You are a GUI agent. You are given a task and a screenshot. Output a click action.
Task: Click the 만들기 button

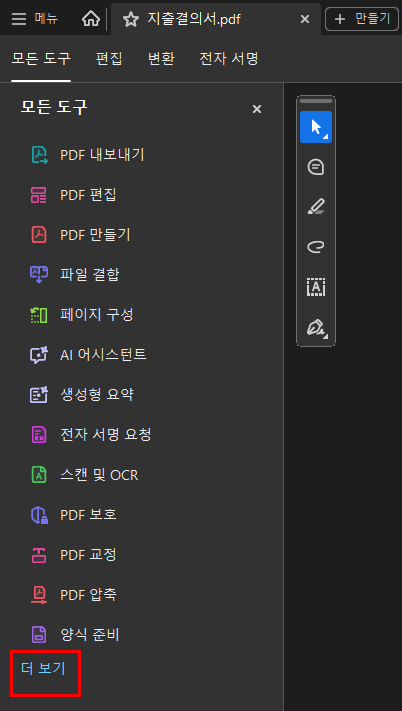362,19
